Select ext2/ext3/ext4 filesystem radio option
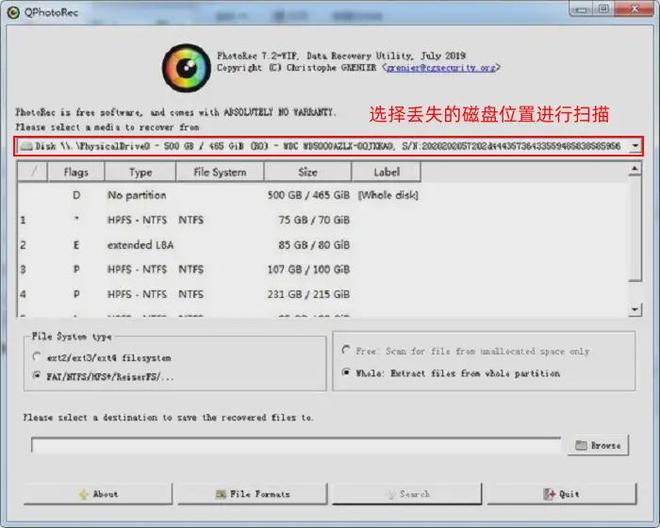 click(x=37, y=357)
